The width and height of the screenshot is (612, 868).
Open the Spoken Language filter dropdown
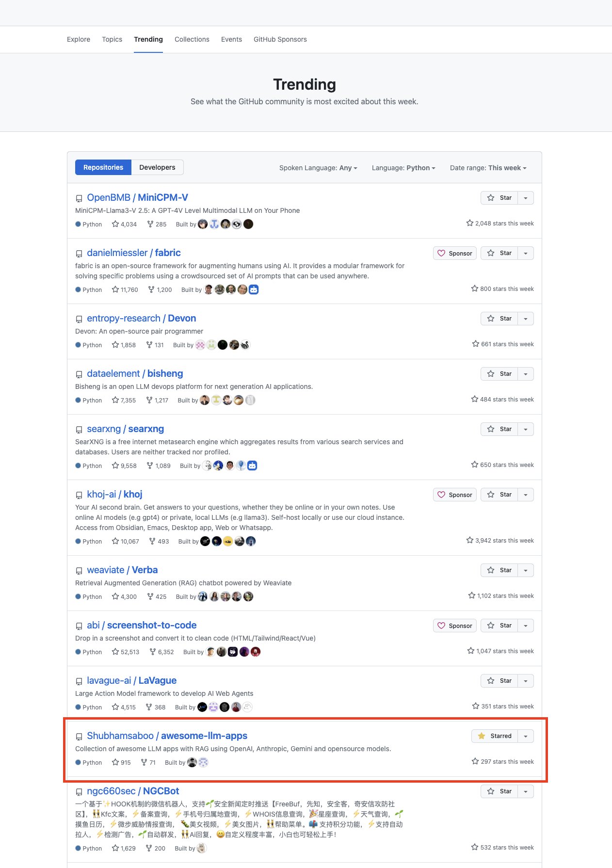click(318, 168)
